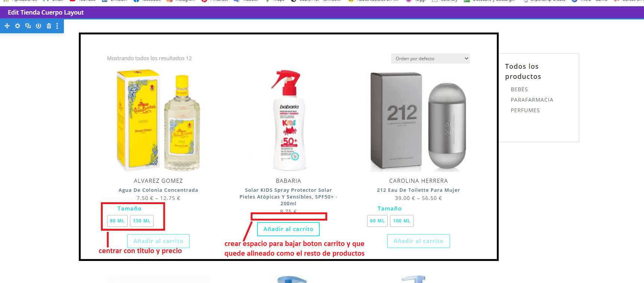The height and width of the screenshot is (283, 644).
Task: Click Añadir al carrito under Alvarez Gomez
Action: (x=158, y=241)
